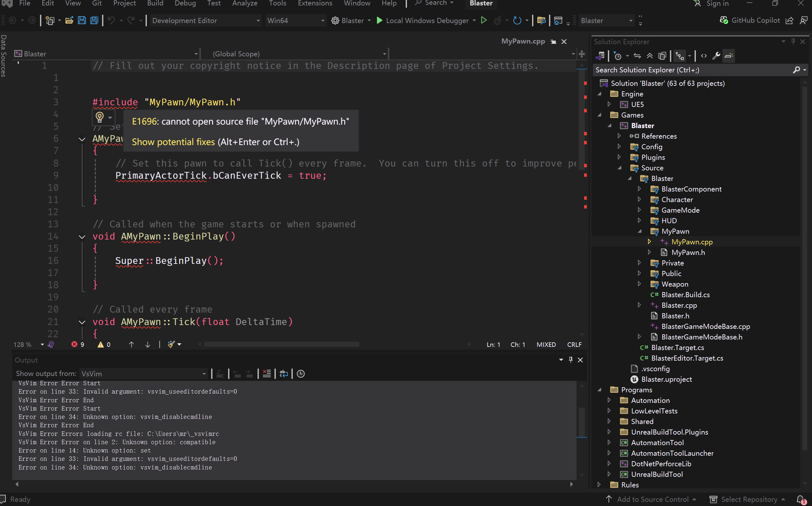Click the Show All Files icon
This screenshot has width=812, height=506.
[x=662, y=56]
